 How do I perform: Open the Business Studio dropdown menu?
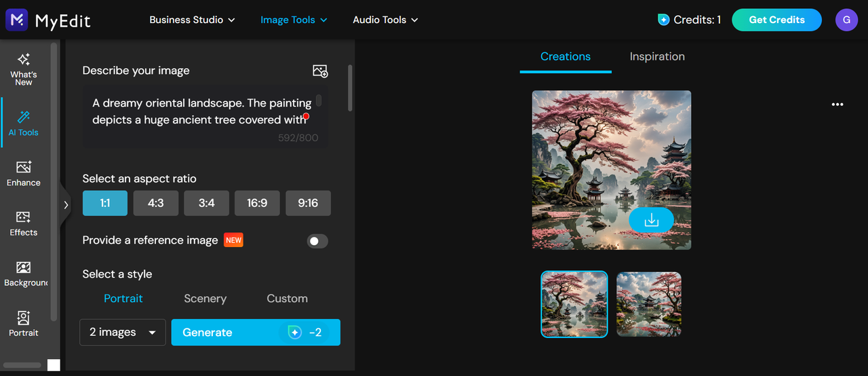click(193, 20)
